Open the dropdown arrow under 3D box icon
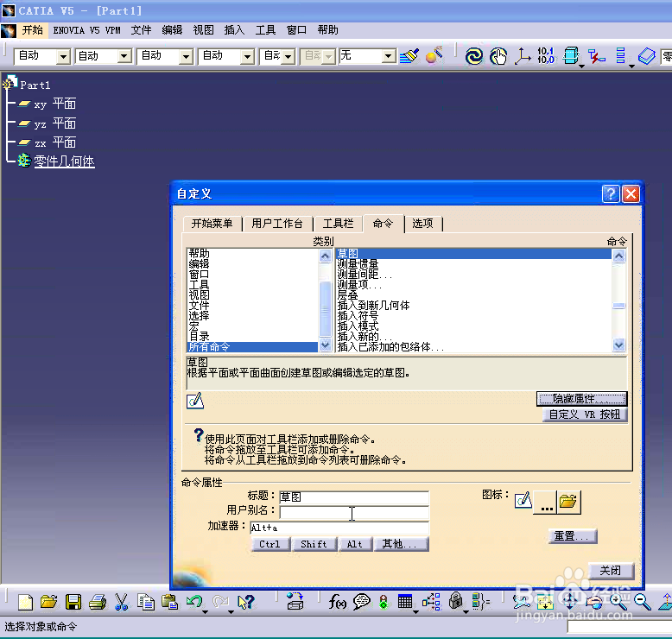The width and height of the screenshot is (672, 639). (x=581, y=66)
